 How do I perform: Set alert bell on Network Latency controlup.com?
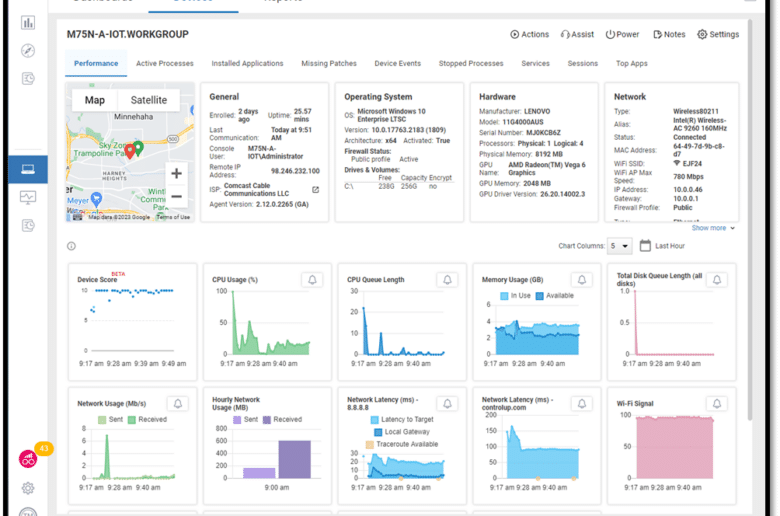pyautogui.click(x=582, y=404)
